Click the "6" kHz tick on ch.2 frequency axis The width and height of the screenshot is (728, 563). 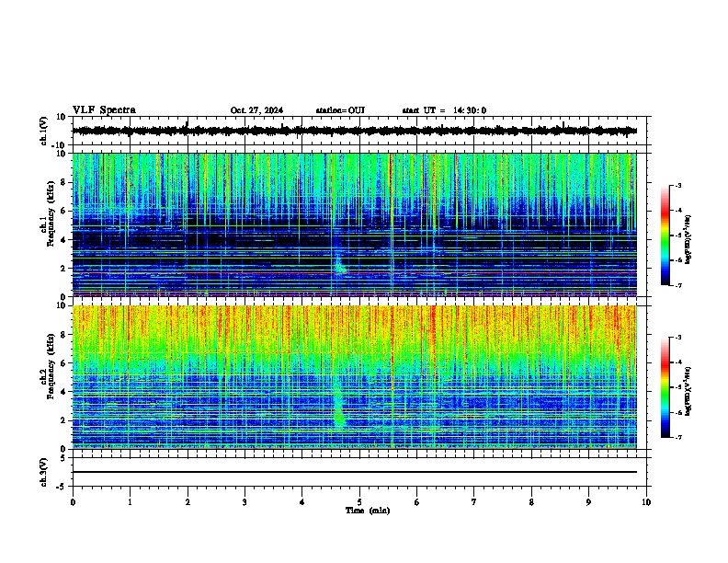click(x=63, y=363)
